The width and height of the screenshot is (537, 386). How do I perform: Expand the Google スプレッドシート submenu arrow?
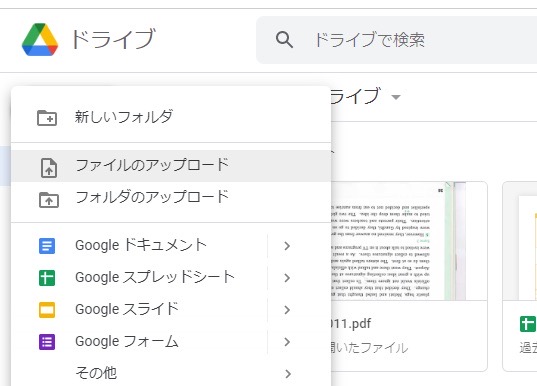[x=287, y=278]
